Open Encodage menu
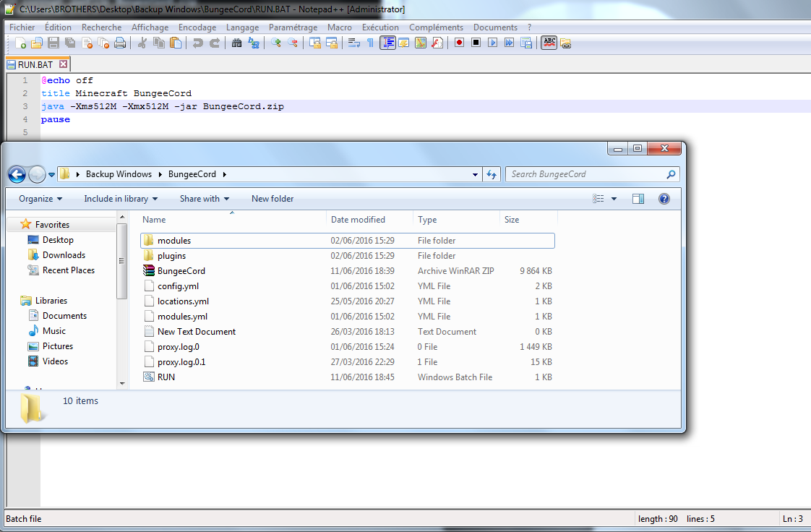 pyautogui.click(x=197, y=27)
